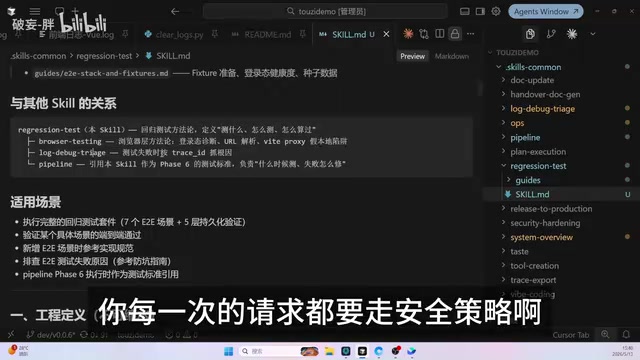Open the Agents Window
This screenshot has height=360, width=640.
pyautogui.click(x=546, y=11)
